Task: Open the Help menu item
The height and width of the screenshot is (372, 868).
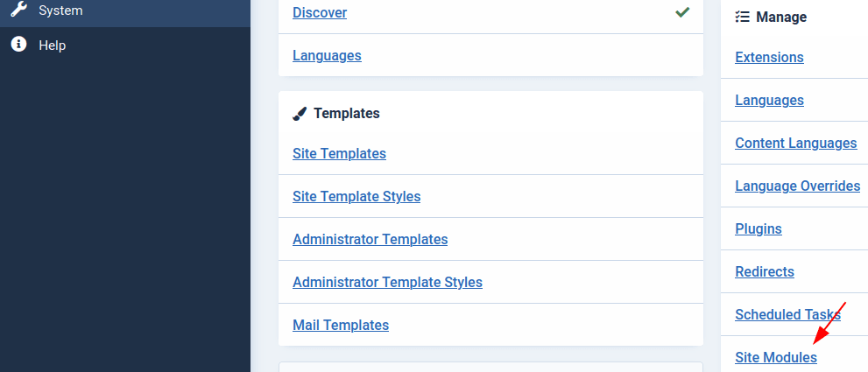Action: [x=52, y=45]
